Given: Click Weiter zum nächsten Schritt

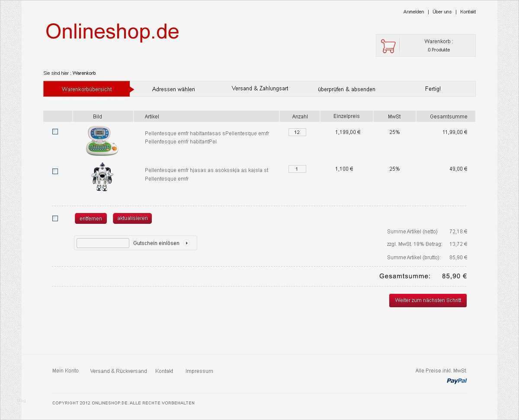Looking at the screenshot, I should pyautogui.click(x=427, y=300).
